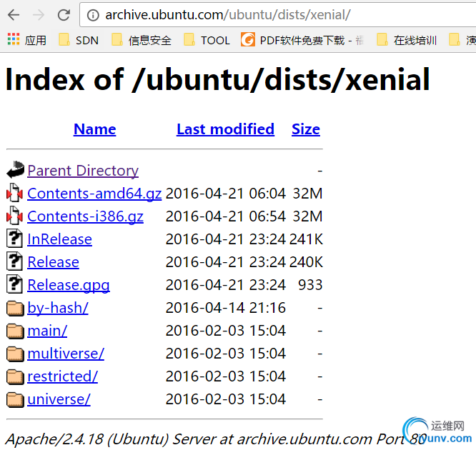This screenshot has height=450, width=476.
Task: Open the 应用 apps shortcut
Action: (x=26, y=40)
